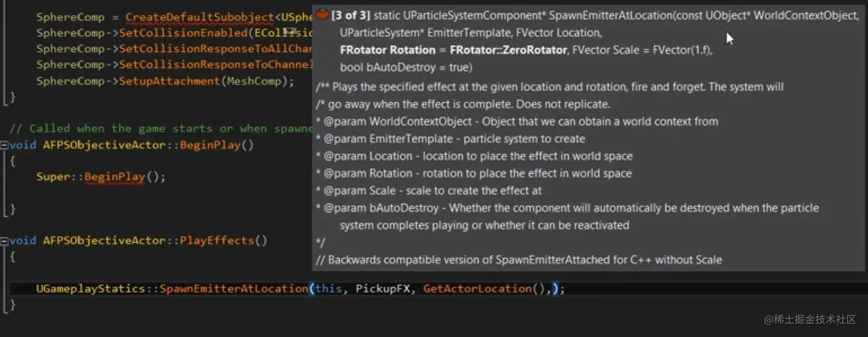Click the '// Called when the game starts' comment
The width and height of the screenshot is (868, 337).
pyautogui.click(x=161, y=129)
